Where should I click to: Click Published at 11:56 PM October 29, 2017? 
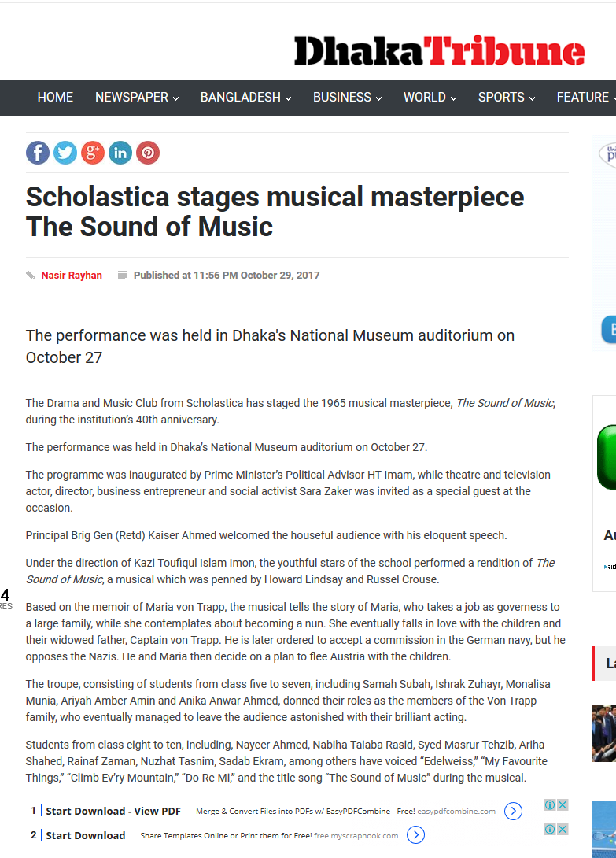point(227,276)
